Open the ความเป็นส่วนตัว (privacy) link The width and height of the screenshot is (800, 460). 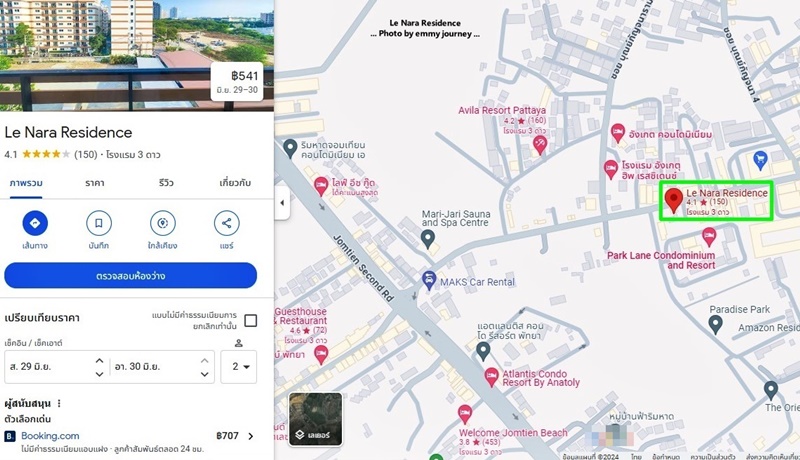click(713, 456)
